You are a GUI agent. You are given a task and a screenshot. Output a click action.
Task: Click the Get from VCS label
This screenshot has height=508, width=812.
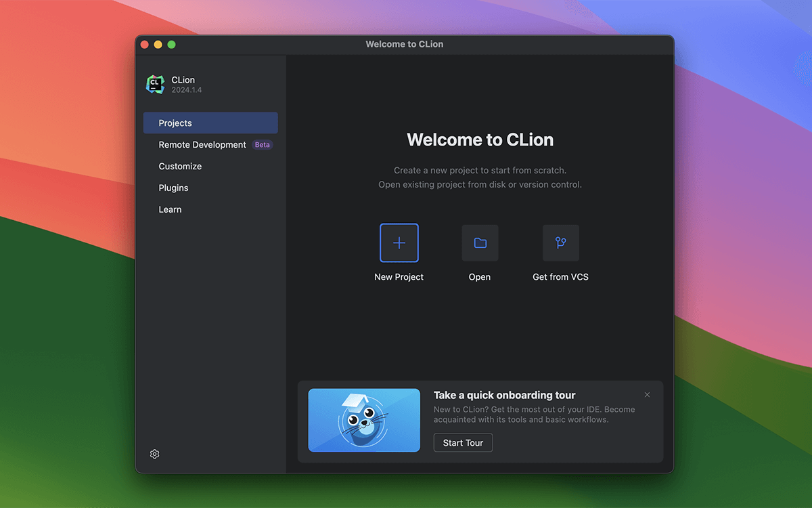[560, 277]
